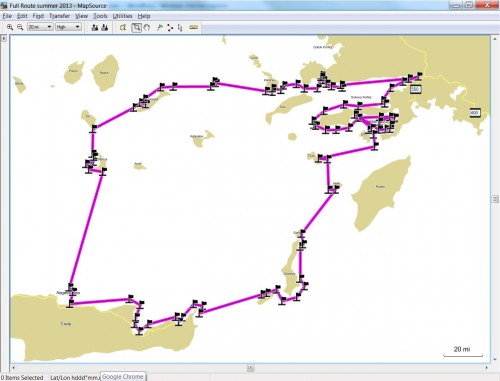
Task: Click the Naxos island label
Action: click(104, 73)
